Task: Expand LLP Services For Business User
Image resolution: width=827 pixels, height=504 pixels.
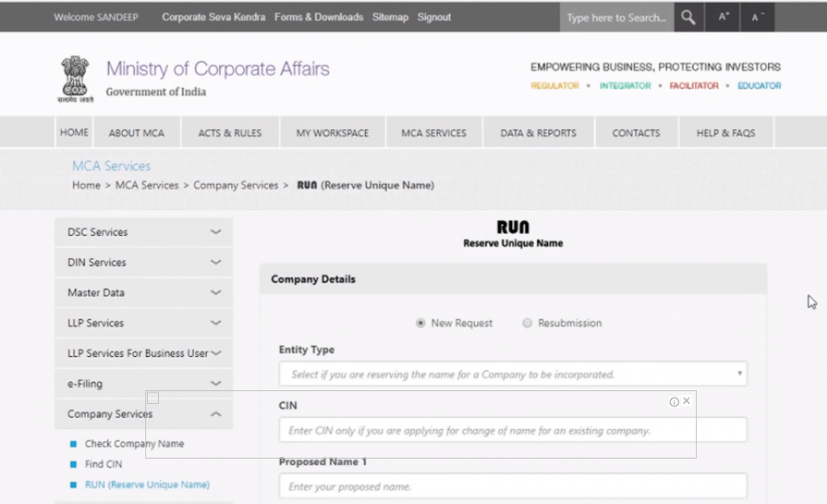Action: point(144,353)
